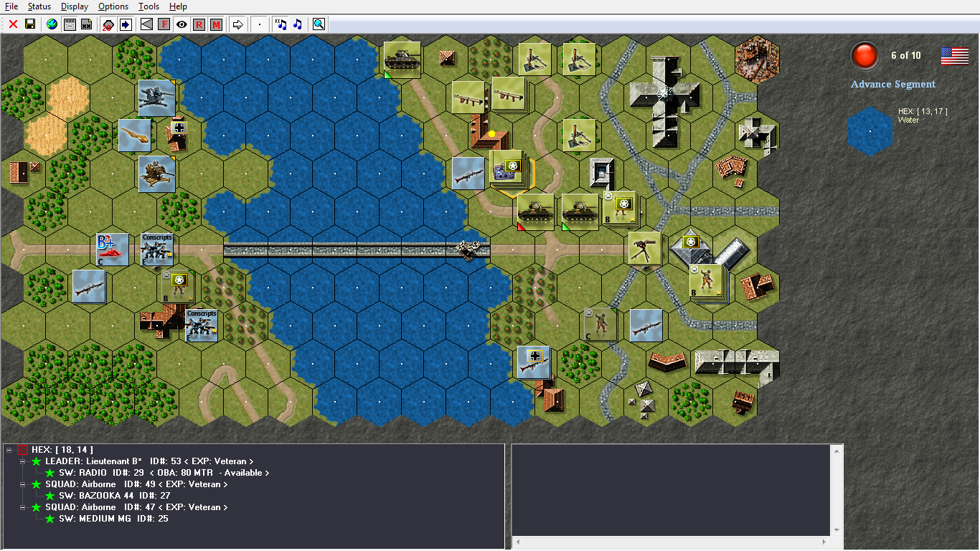Open the Status menu
This screenshot has width=980, height=551.
[39, 6]
